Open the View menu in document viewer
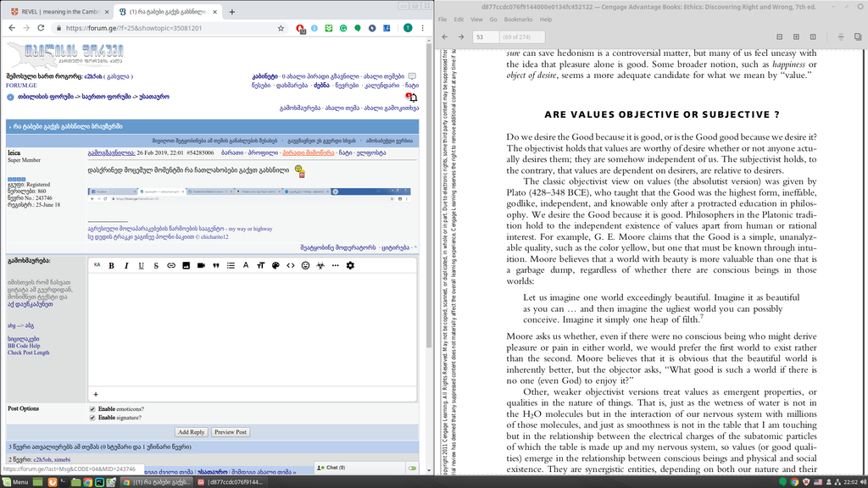Image resolution: width=868 pixels, height=488 pixels. tap(476, 19)
